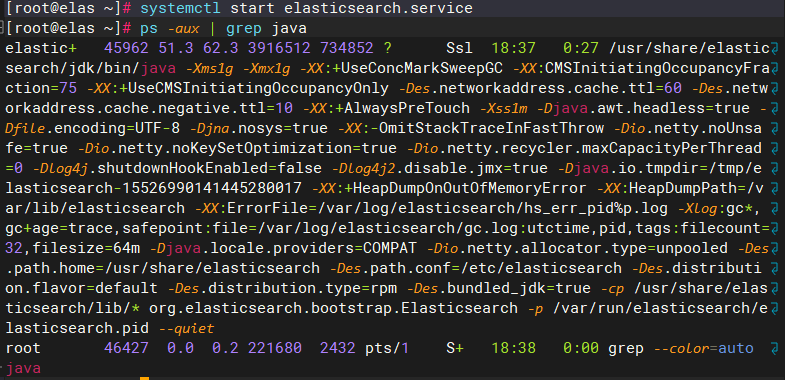Image resolution: width=785 pixels, height=380 pixels.
Task: Click the VSZ value 3916512
Action: pyautogui.click(x=280, y=48)
